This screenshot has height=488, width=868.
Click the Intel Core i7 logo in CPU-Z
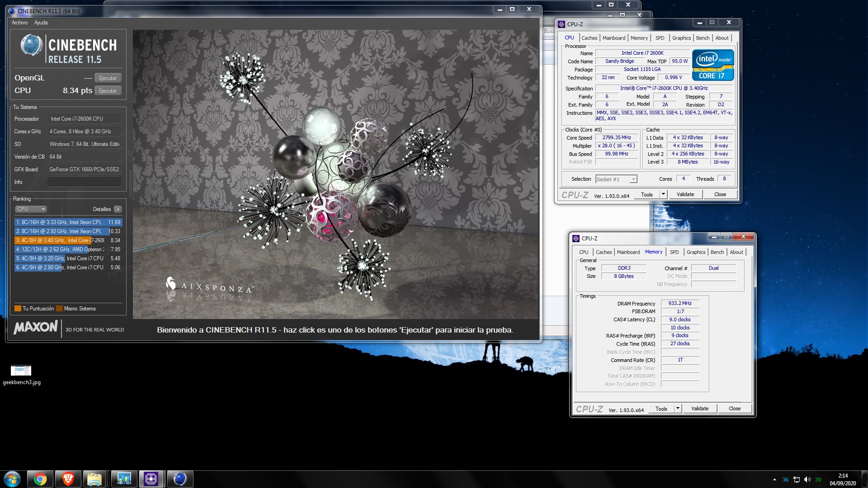pyautogui.click(x=713, y=65)
